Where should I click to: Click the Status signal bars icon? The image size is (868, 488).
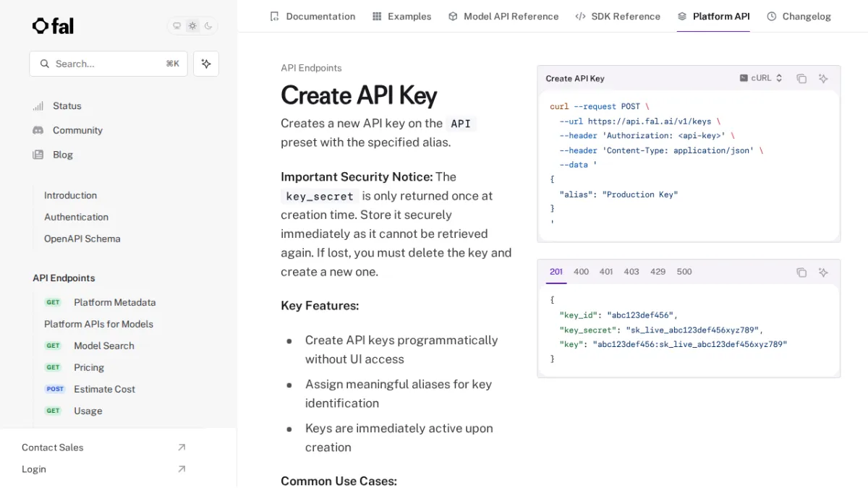coord(38,106)
